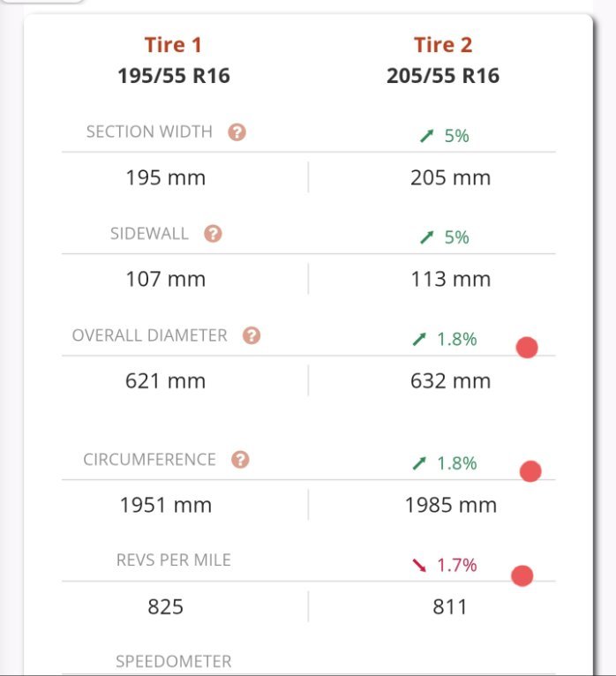The image size is (616, 676).
Task: Open the Circumference help icon
Action: point(240,460)
